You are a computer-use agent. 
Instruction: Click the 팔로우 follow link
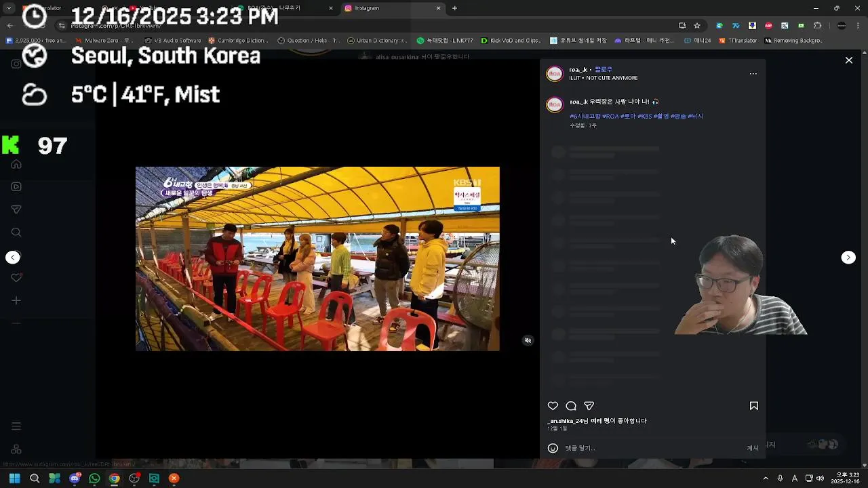point(604,70)
